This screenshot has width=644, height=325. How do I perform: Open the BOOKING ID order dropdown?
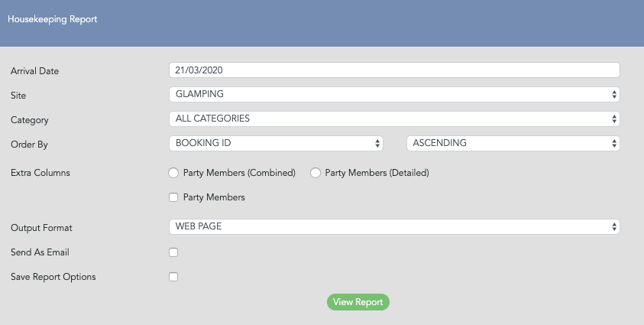pos(276,144)
